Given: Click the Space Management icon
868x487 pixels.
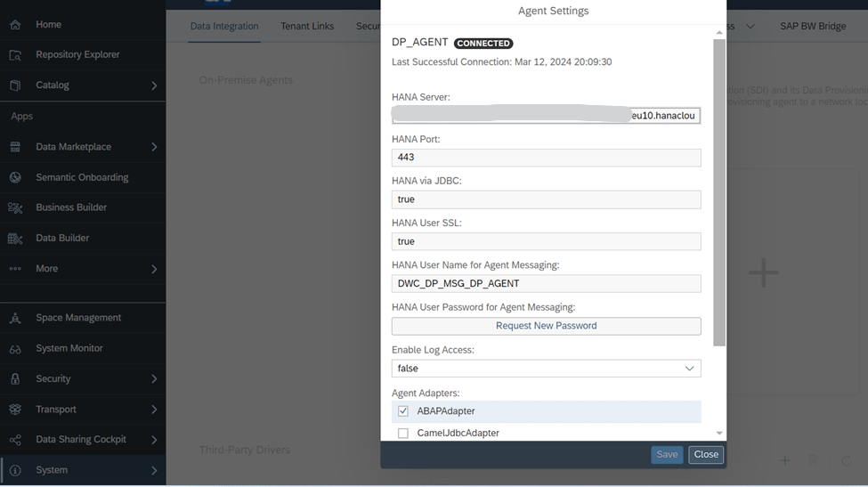Looking at the screenshot, I should (x=15, y=318).
